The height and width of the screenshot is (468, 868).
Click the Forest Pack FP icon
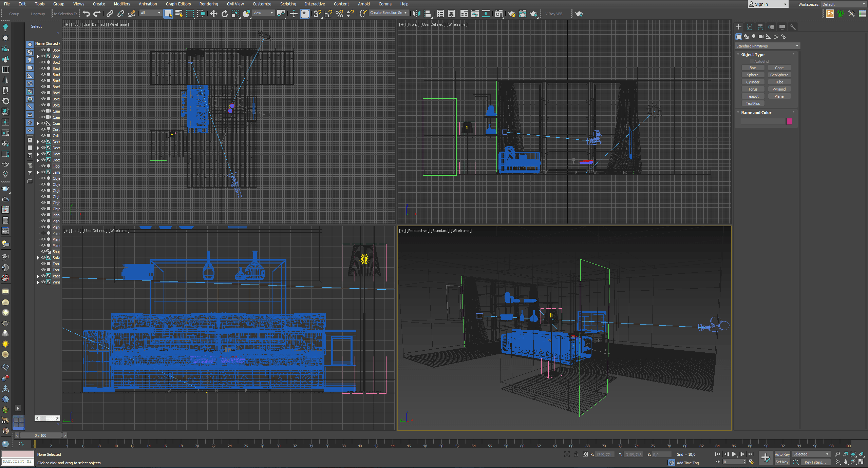(x=830, y=14)
